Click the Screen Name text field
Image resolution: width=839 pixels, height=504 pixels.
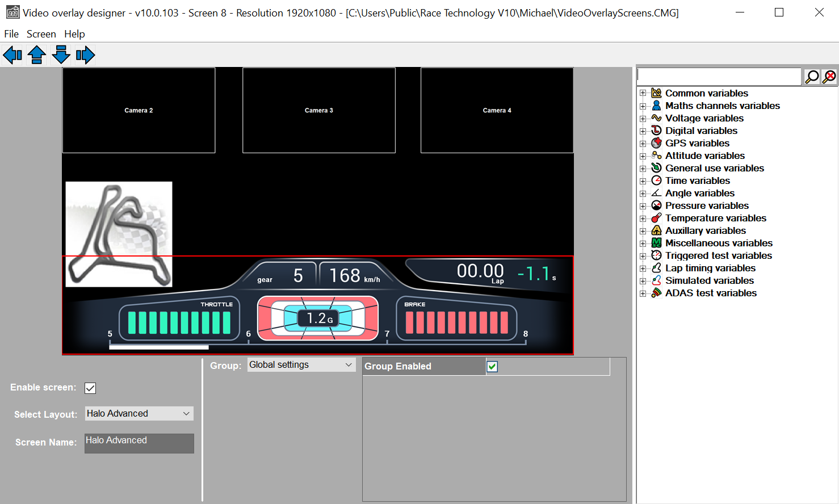pyautogui.click(x=139, y=443)
